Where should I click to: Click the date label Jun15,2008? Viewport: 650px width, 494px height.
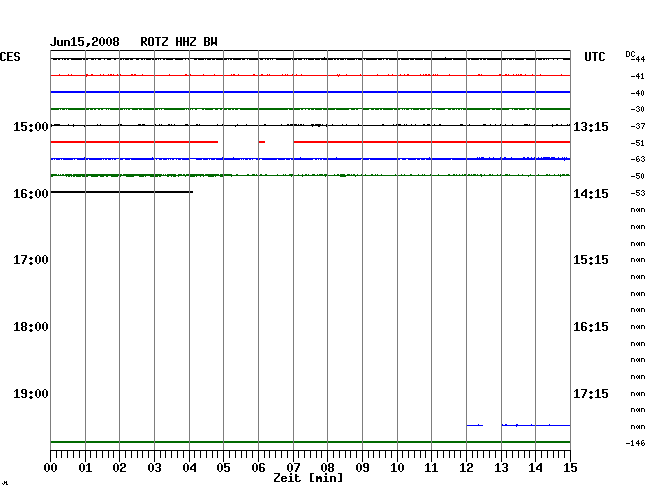click(x=85, y=42)
